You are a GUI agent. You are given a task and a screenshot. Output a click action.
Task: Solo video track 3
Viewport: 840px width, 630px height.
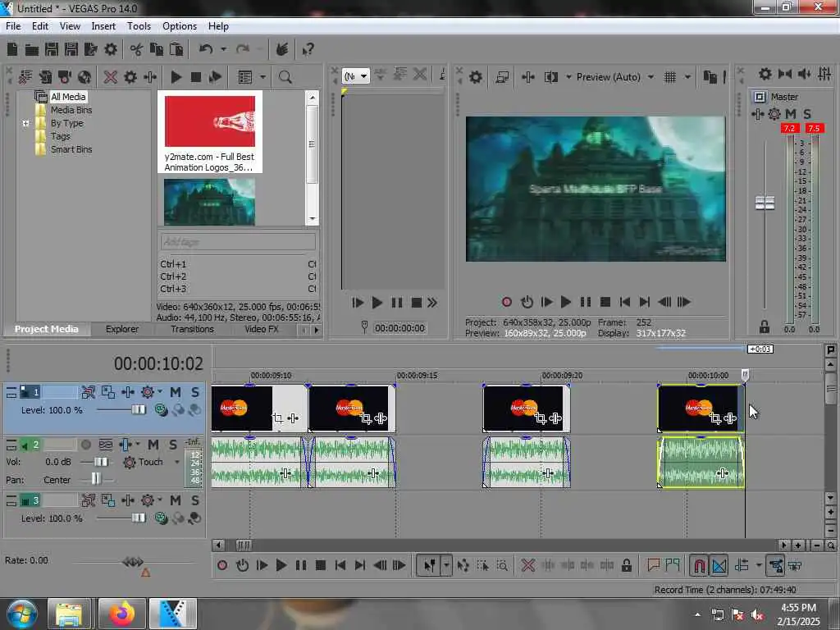point(195,501)
